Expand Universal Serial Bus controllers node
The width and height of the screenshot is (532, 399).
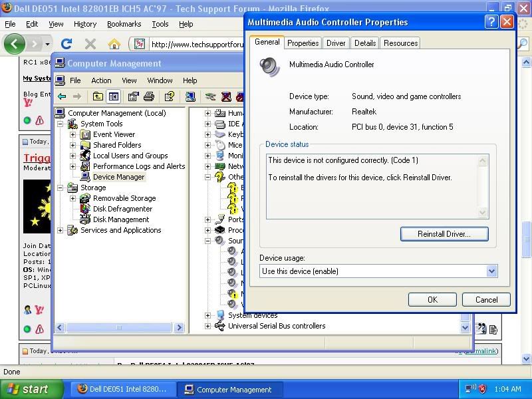tap(207, 326)
